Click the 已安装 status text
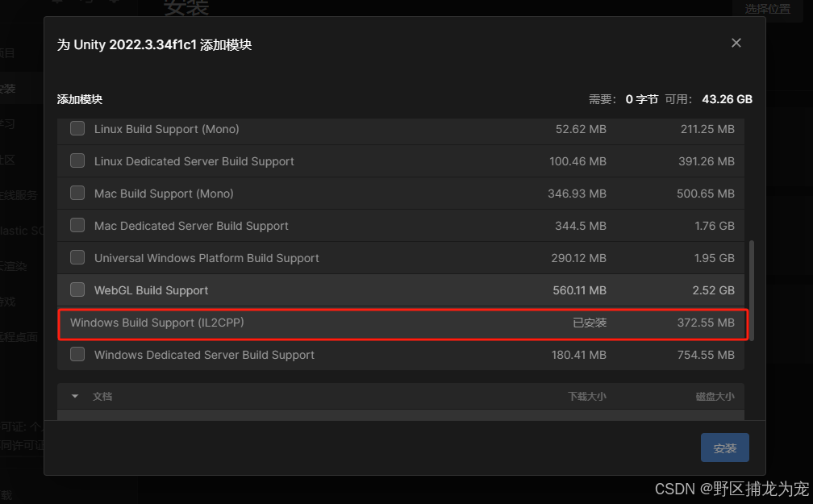 pyautogui.click(x=590, y=323)
